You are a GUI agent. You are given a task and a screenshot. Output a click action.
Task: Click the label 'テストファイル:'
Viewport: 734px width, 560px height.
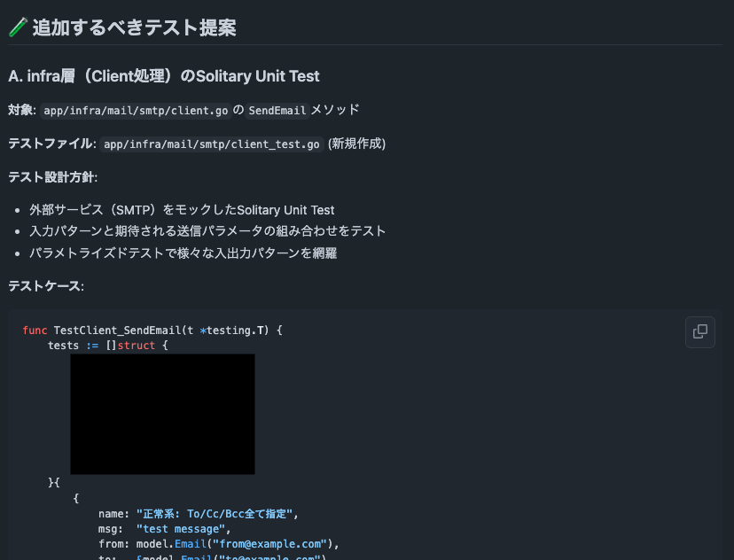(x=52, y=144)
